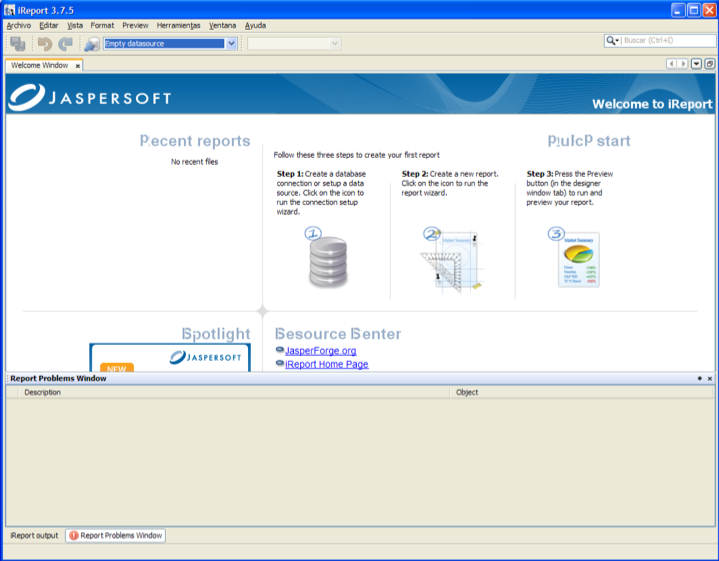Click the Save All toolbar icon
The image size is (719, 561).
point(18,44)
